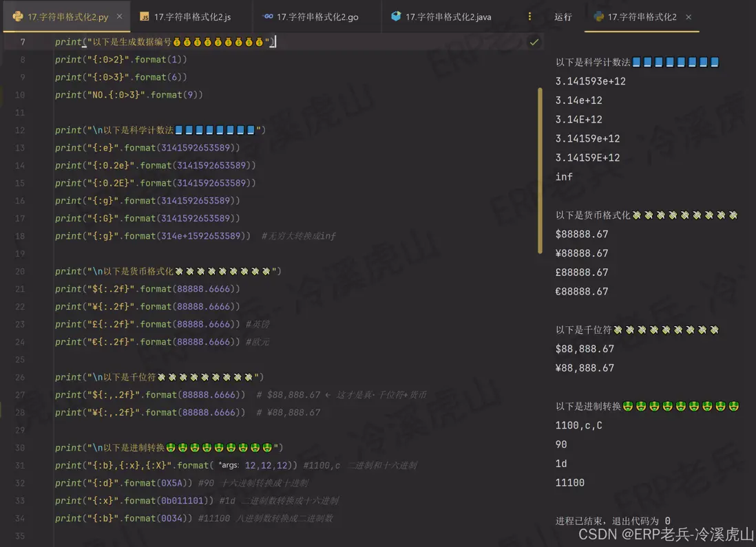The width and height of the screenshot is (756, 547).
Task: Click output line inf
Action: pos(564,177)
